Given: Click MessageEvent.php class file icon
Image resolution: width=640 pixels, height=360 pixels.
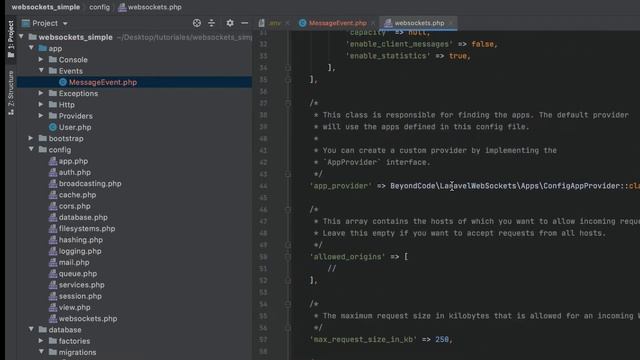Looking at the screenshot, I should coord(63,82).
